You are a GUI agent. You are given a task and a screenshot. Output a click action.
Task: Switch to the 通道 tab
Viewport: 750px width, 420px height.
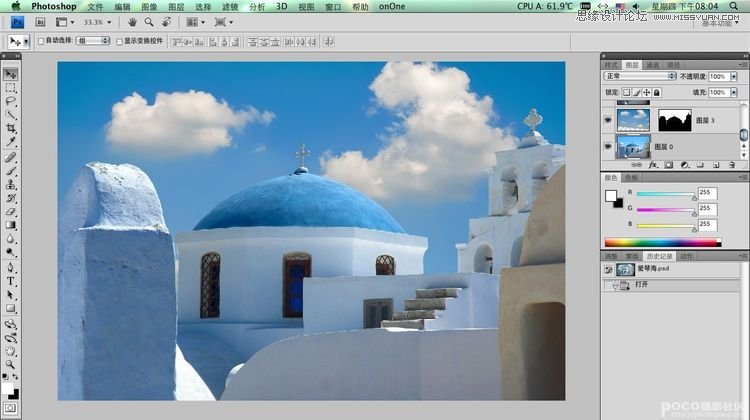[651, 64]
